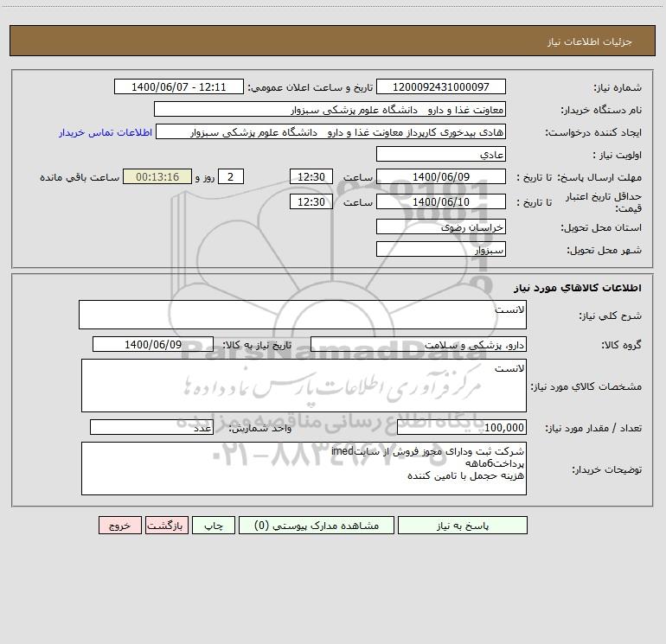Select the شماره نیاز field 1200092431000097
666x644 pixels.
coord(441,86)
